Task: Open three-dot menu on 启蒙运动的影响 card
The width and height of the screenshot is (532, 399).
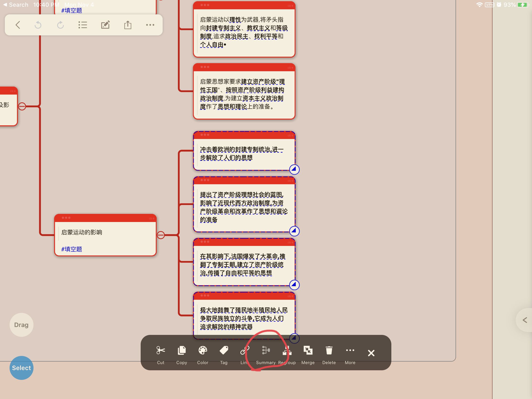Action: (x=66, y=218)
